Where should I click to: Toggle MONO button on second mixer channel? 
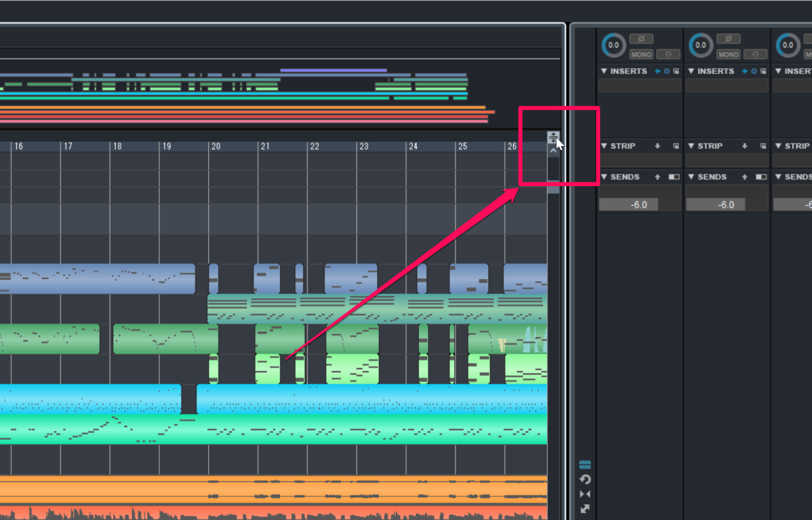(x=728, y=54)
